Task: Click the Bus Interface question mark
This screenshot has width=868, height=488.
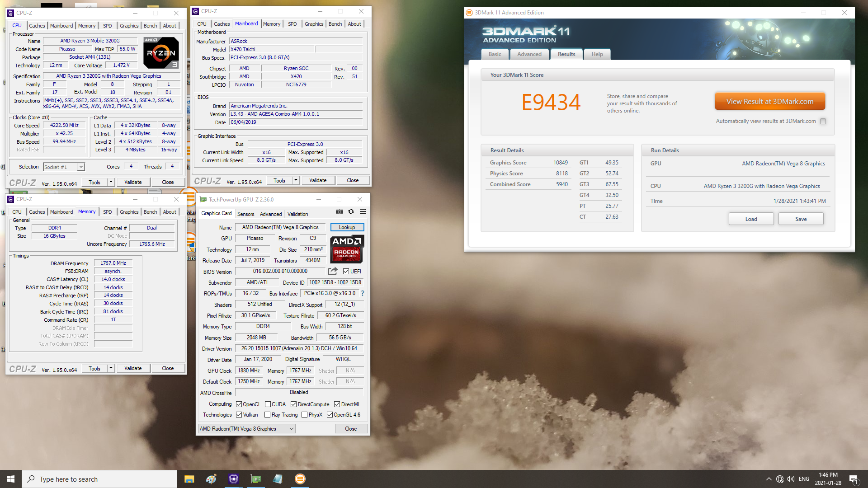Action: point(363,293)
